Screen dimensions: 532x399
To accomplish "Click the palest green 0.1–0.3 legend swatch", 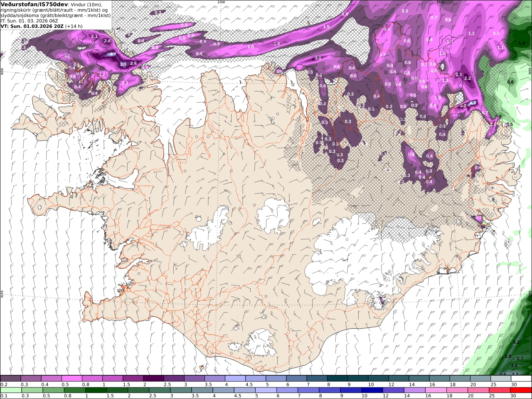I will tap(11, 390).
